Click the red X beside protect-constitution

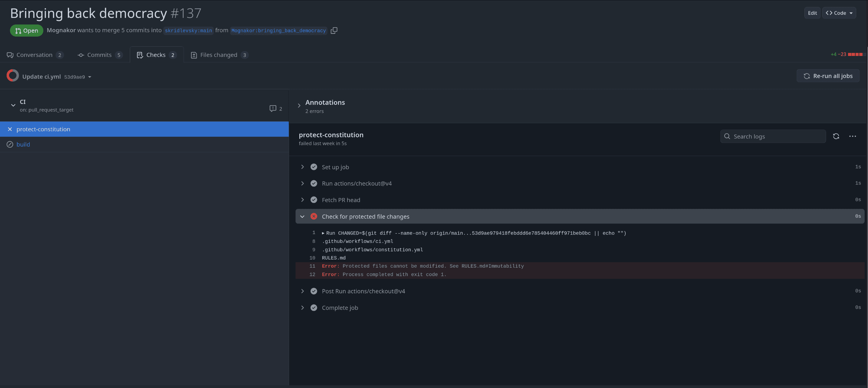(10, 129)
